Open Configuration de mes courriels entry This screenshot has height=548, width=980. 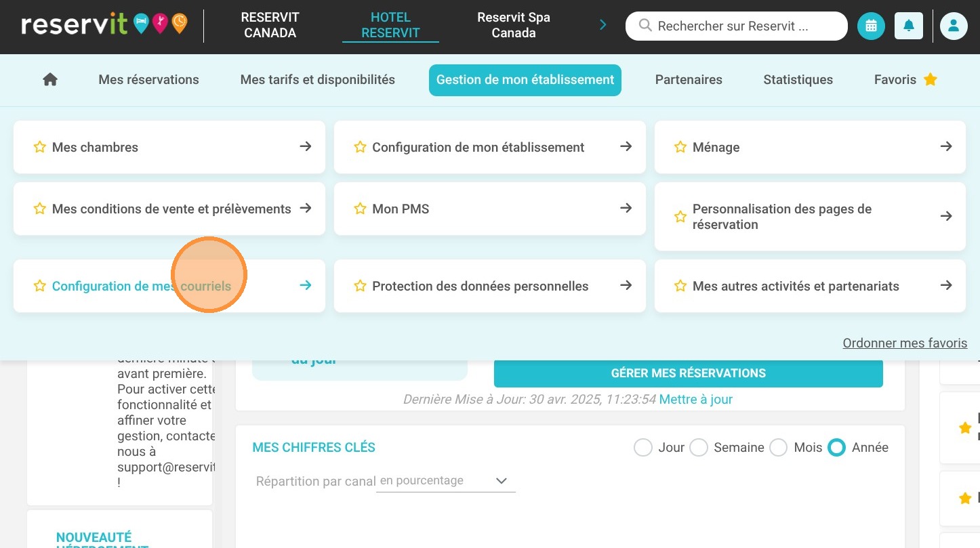click(169, 286)
